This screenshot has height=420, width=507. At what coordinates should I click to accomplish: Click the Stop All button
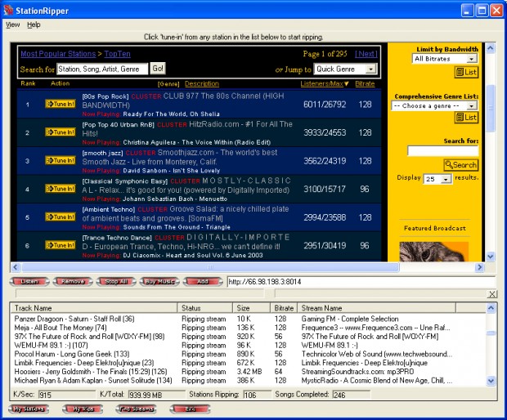tap(116, 281)
